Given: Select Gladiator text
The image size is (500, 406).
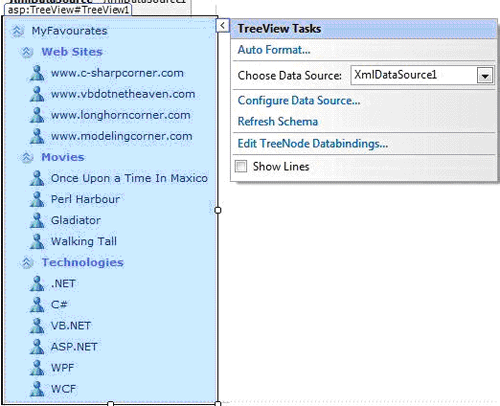Looking at the screenshot, I should (x=76, y=220).
